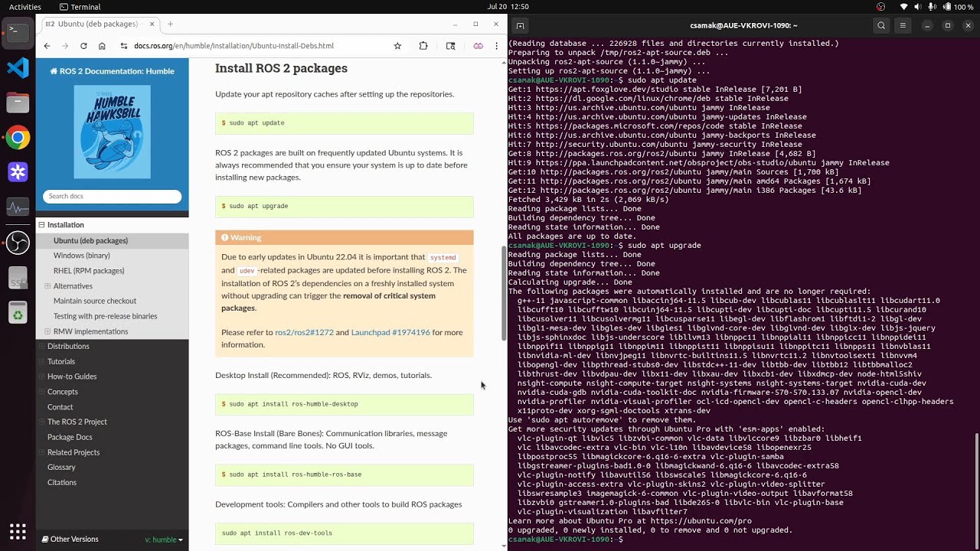Go back in Chrome browser history

tap(47, 46)
